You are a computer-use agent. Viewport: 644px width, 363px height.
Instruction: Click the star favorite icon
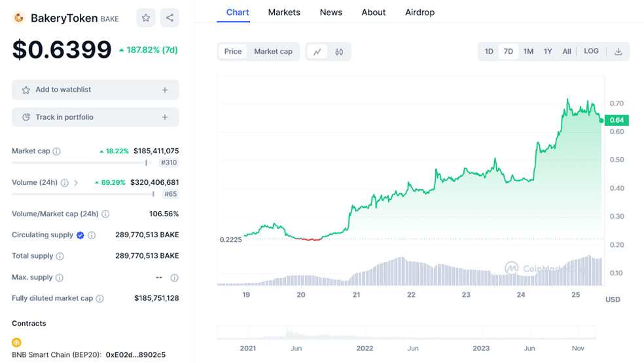click(x=146, y=18)
